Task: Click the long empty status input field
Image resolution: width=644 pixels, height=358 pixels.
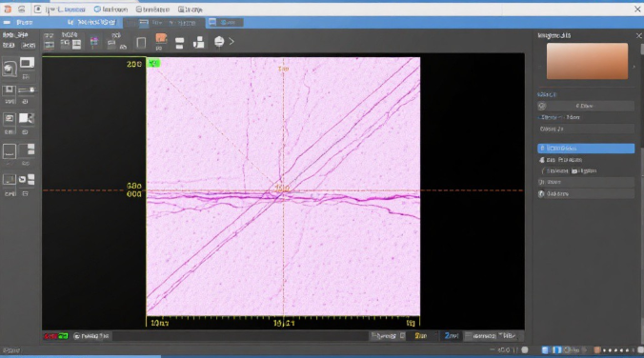Action: pos(240,336)
